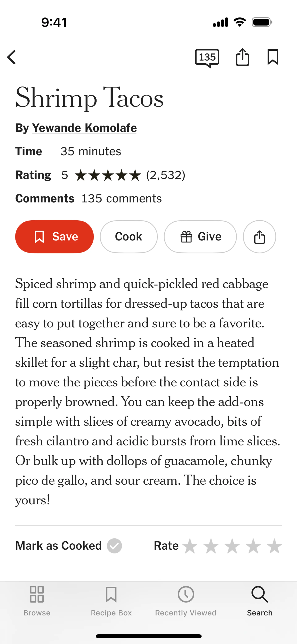The width and height of the screenshot is (297, 644).
Task: Tap the bookmark icon in top bar
Action: click(x=273, y=57)
